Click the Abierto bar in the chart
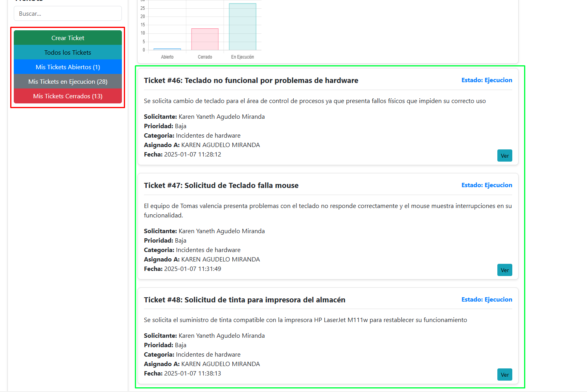This screenshot has width=587, height=392. [x=167, y=49]
